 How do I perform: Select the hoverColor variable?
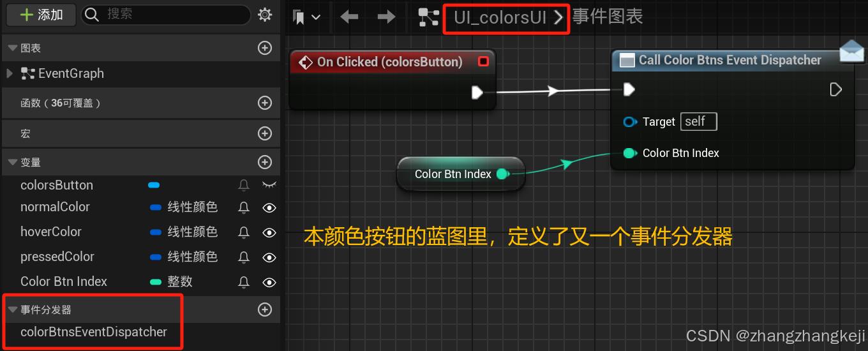pyautogui.click(x=51, y=232)
